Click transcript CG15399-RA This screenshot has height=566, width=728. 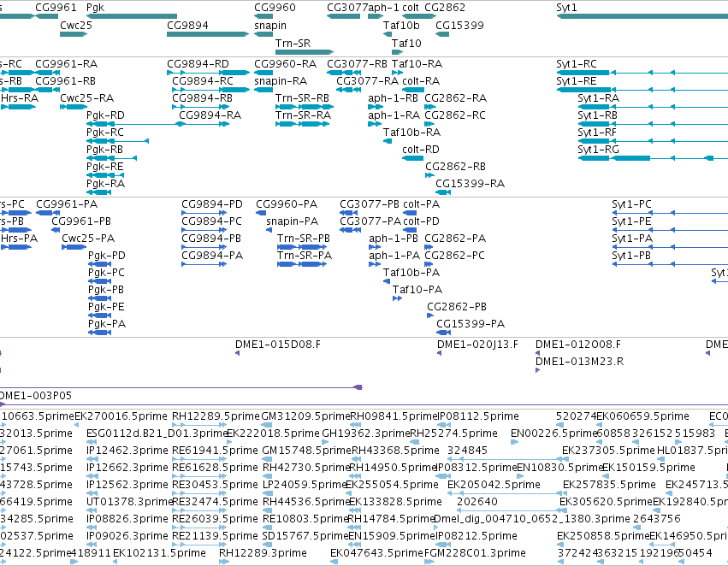pyautogui.click(x=470, y=184)
